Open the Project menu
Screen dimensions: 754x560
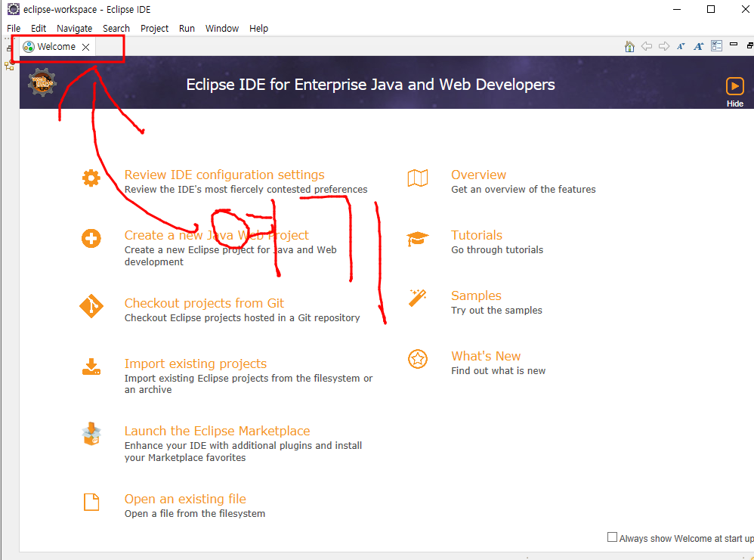click(154, 29)
